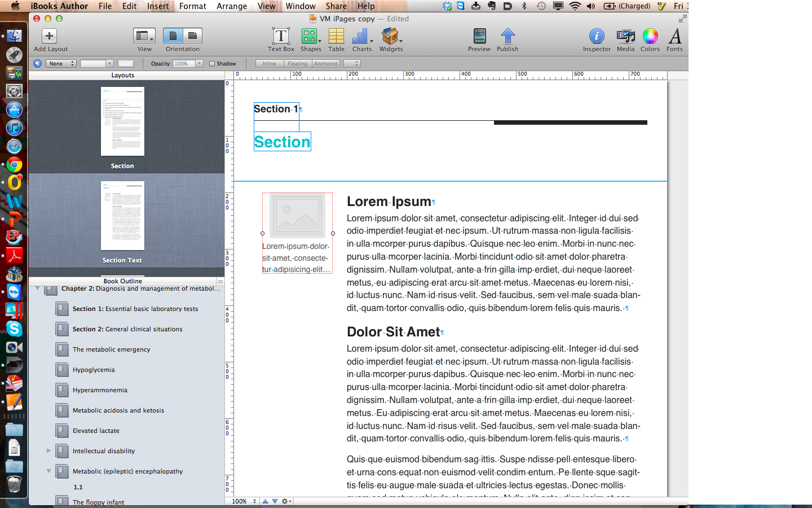
Task: Open the Share menu
Action: click(336, 6)
